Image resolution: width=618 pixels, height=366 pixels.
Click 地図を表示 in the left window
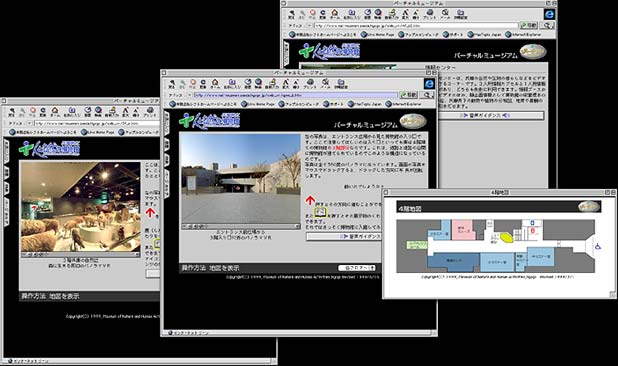coord(64,296)
